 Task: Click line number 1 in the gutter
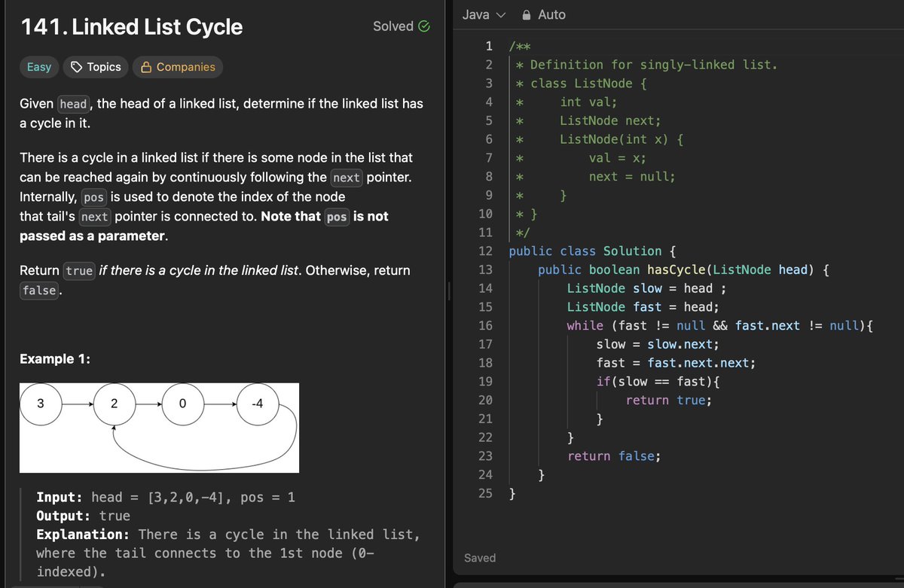489,47
